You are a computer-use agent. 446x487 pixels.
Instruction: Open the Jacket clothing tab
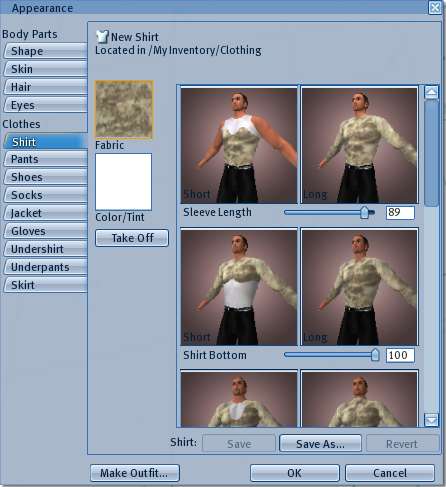tap(45, 213)
